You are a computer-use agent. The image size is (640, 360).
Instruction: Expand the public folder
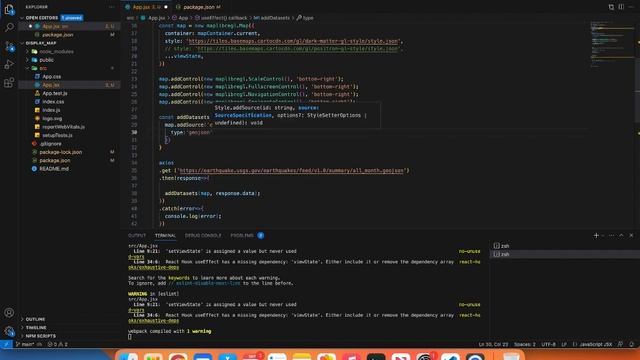click(x=47, y=60)
